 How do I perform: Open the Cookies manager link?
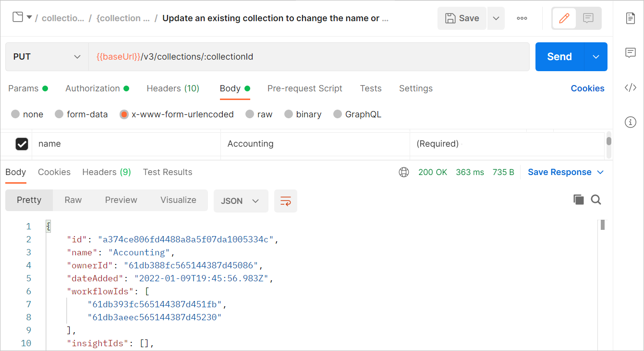[587, 88]
